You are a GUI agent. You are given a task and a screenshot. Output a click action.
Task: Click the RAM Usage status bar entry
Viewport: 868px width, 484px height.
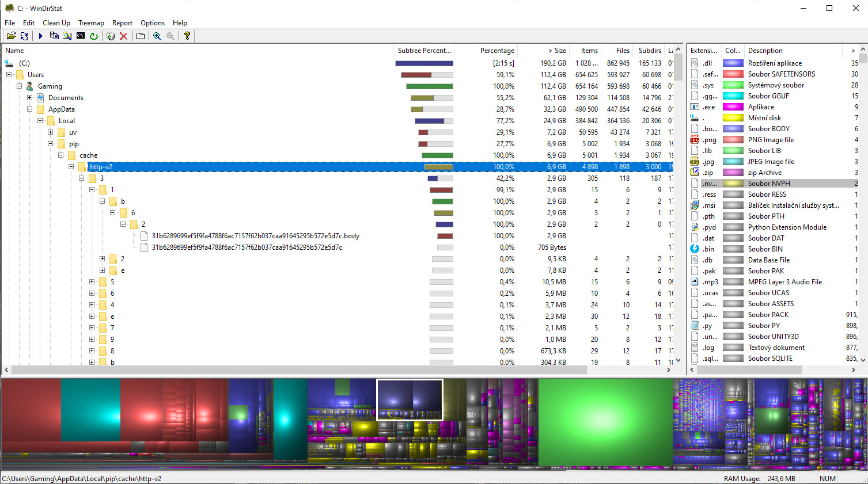tap(759, 479)
